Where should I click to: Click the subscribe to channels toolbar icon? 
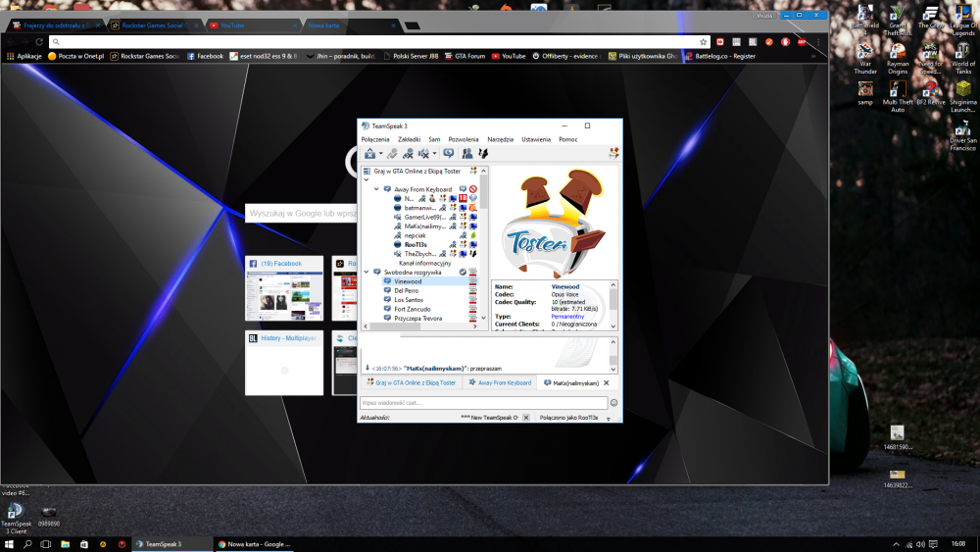(x=449, y=154)
